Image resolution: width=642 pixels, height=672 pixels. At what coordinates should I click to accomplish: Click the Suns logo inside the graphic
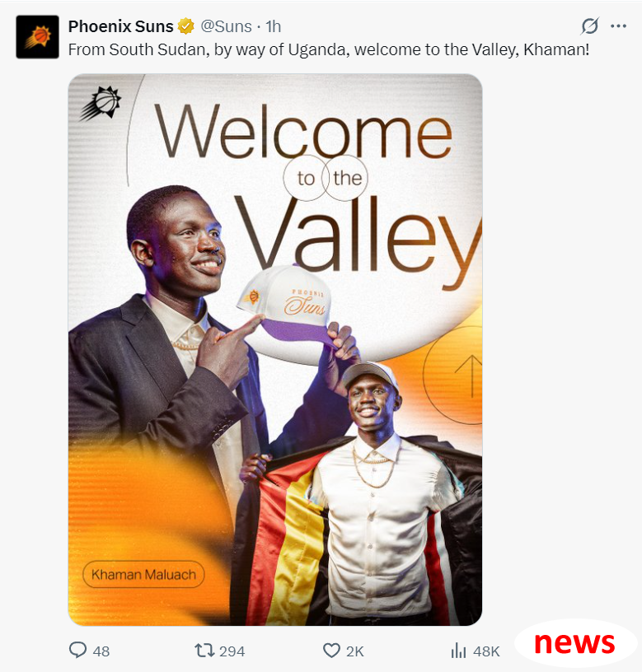pos(101,102)
